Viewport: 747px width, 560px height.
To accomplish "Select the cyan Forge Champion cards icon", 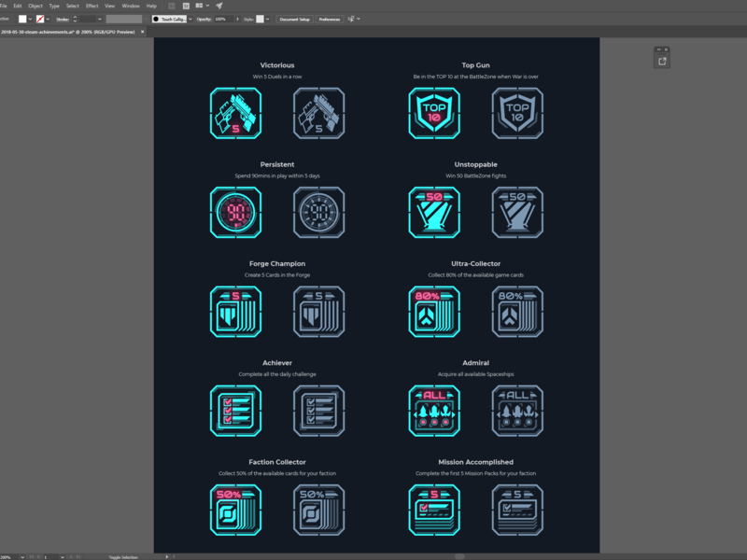I will click(236, 312).
